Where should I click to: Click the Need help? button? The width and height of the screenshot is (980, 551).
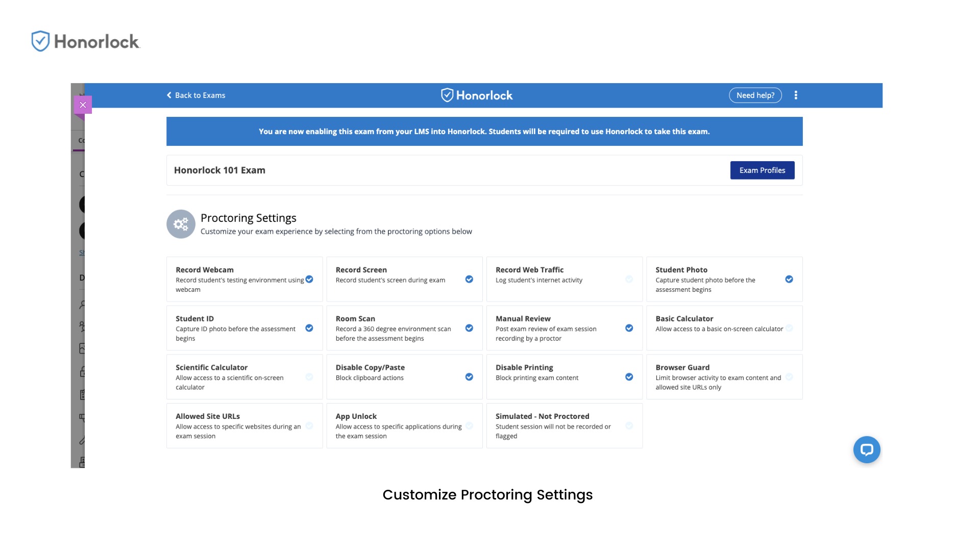point(755,95)
